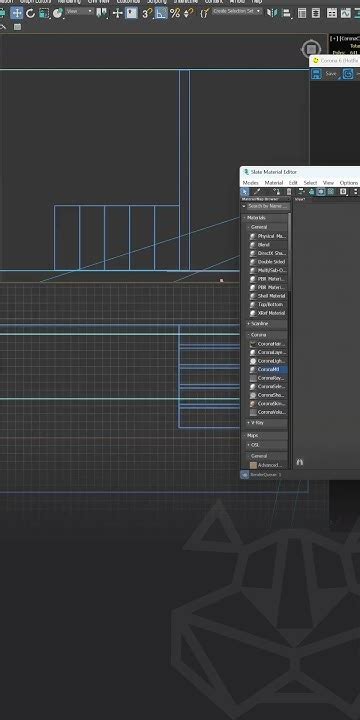
Task: Click the Select tool arrow in Slate editor
Action: 245,191
